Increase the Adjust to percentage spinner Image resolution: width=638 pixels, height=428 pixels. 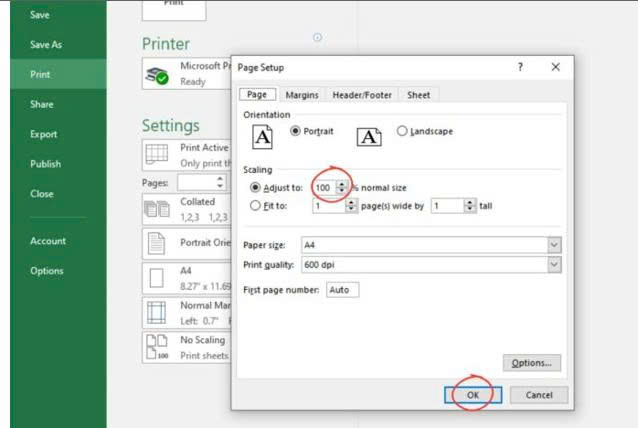click(342, 184)
